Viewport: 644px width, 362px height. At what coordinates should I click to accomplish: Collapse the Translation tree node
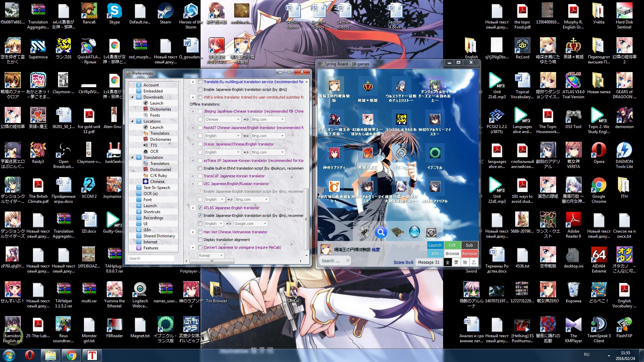click(x=132, y=158)
